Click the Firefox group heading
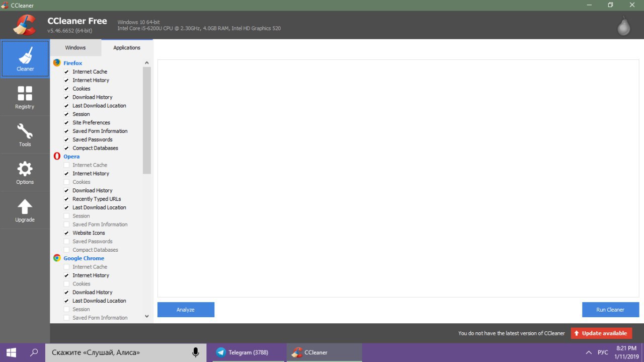This screenshot has width=644, height=362. click(72, 63)
